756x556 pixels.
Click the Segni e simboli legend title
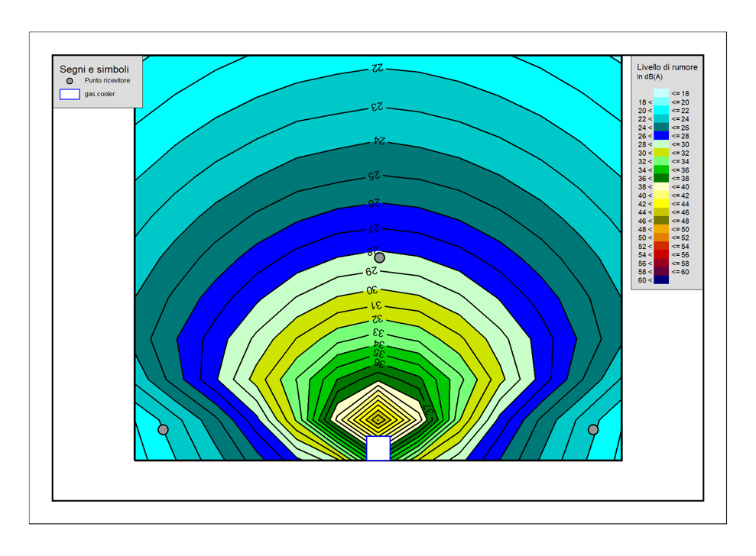94,69
